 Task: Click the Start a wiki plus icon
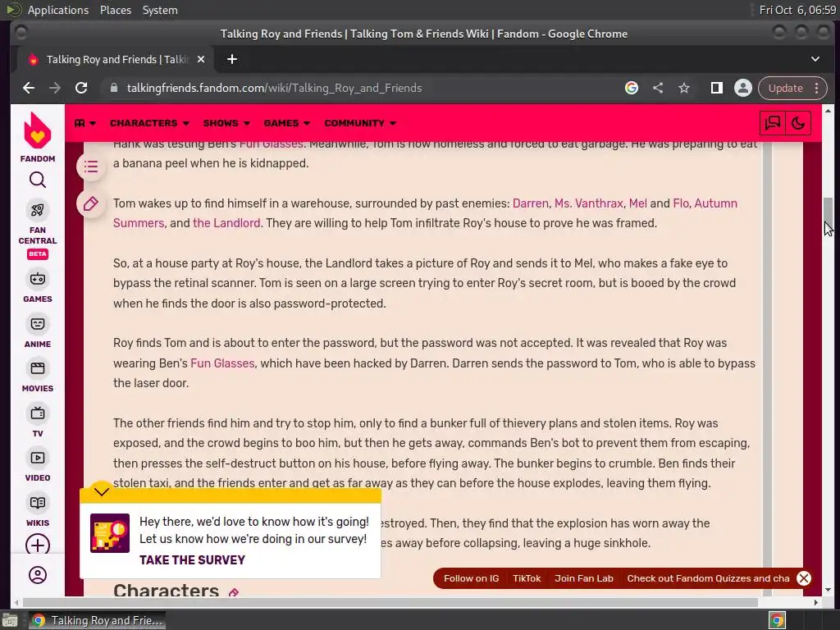tap(38, 545)
